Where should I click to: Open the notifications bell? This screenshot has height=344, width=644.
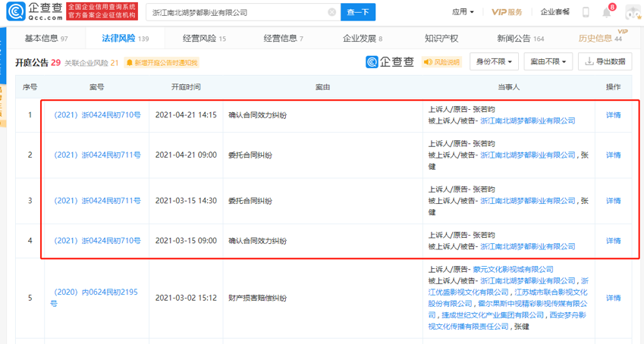click(607, 13)
